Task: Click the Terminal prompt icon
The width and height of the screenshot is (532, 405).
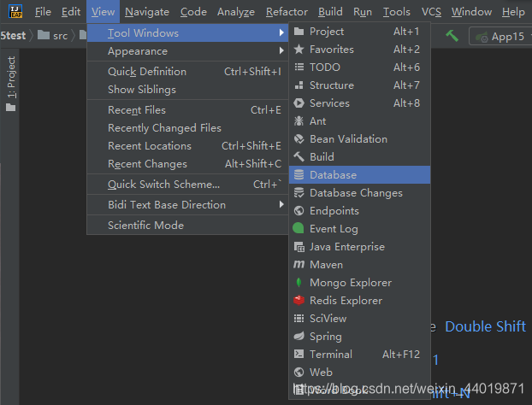Action: coord(299,355)
